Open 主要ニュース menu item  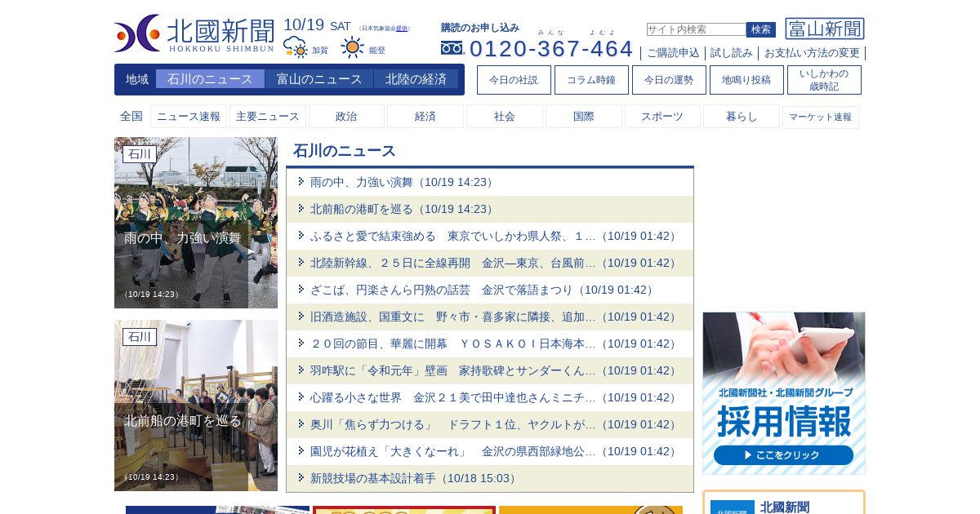click(x=268, y=117)
